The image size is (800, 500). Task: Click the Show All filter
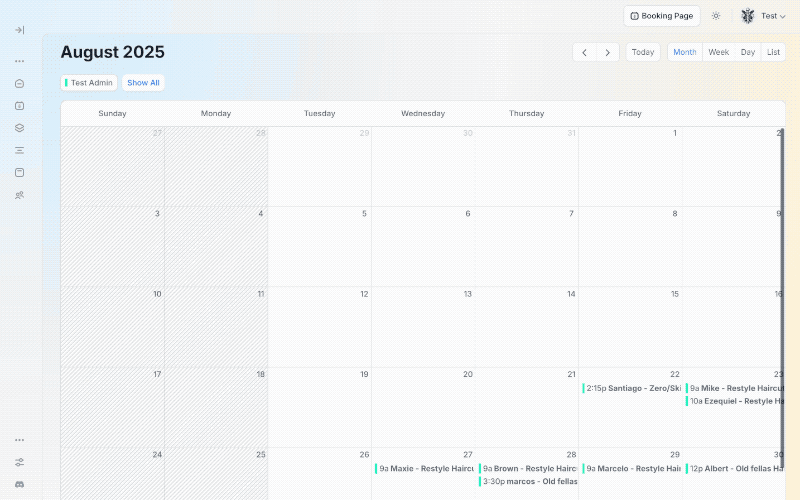pyautogui.click(x=143, y=83)
